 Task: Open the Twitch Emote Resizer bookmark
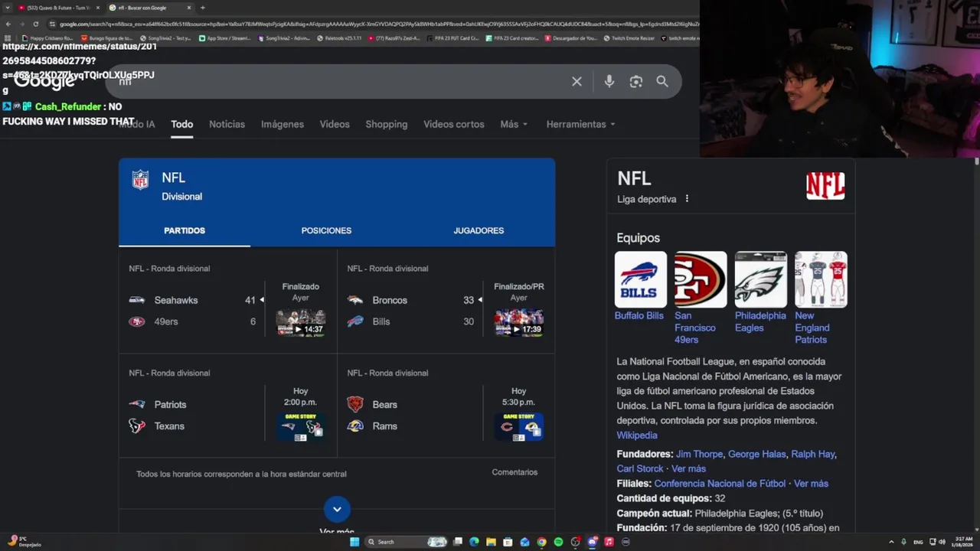coord(628,37)
